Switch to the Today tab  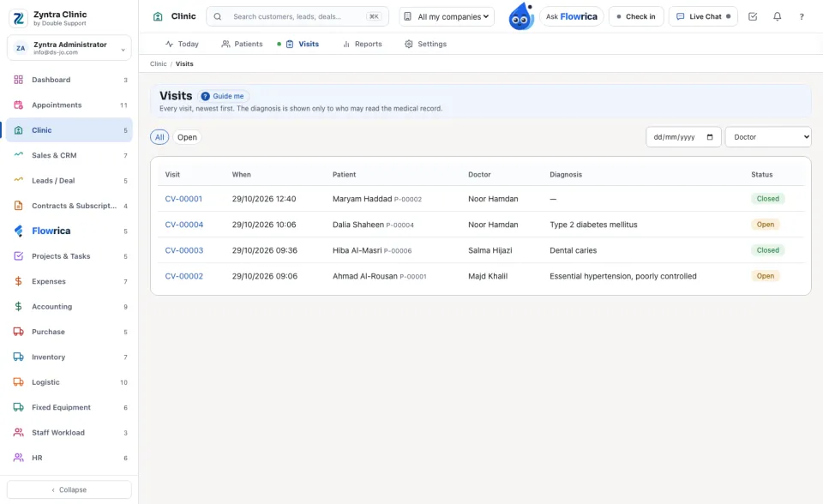182,44
